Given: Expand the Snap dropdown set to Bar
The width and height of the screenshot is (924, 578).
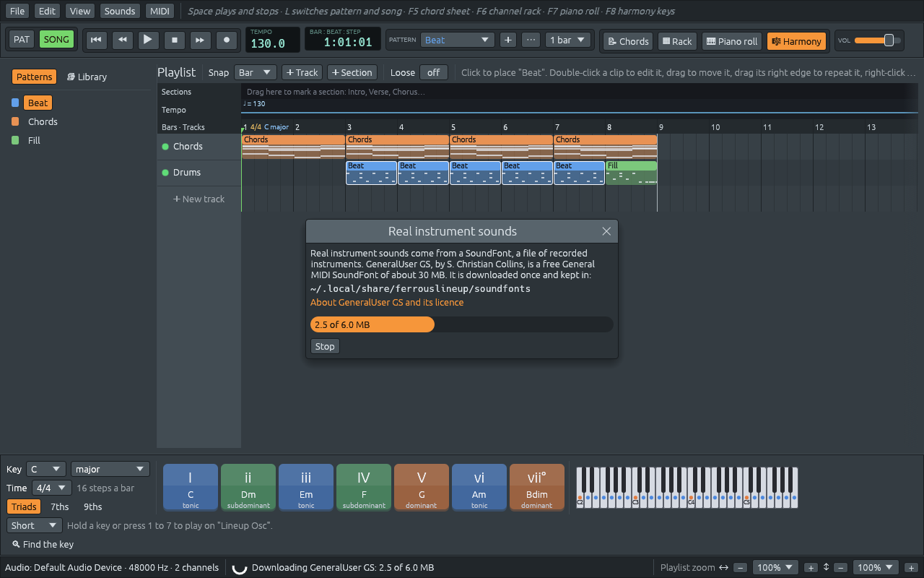Looking at the screenshot, I should (x=256, y=72).
